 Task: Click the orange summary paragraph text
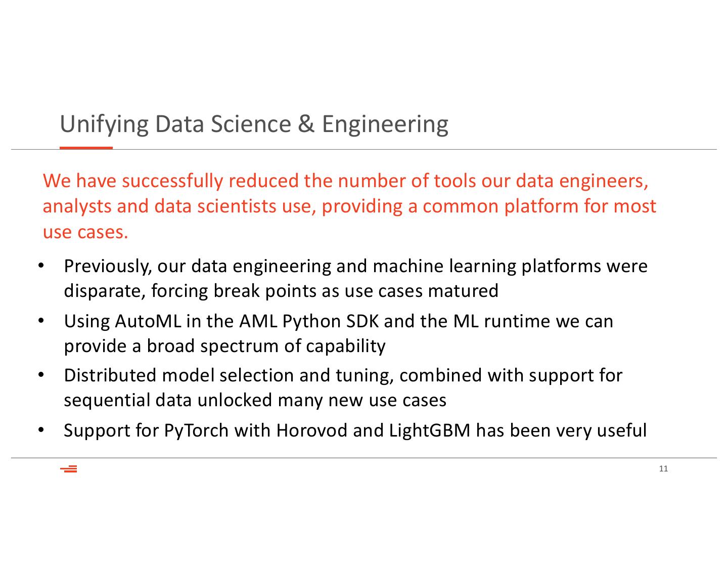pyautogui.click(x=349, y=206)
